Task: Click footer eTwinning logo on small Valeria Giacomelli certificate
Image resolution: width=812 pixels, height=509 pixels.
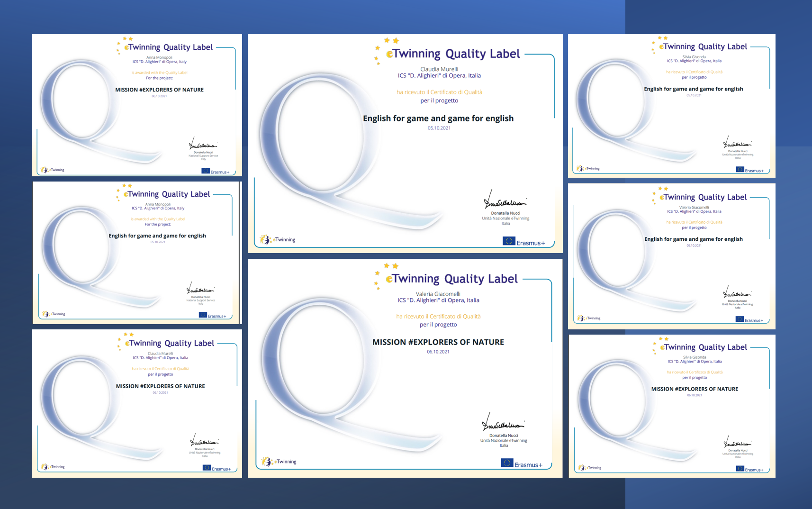Action: point(589,318)
